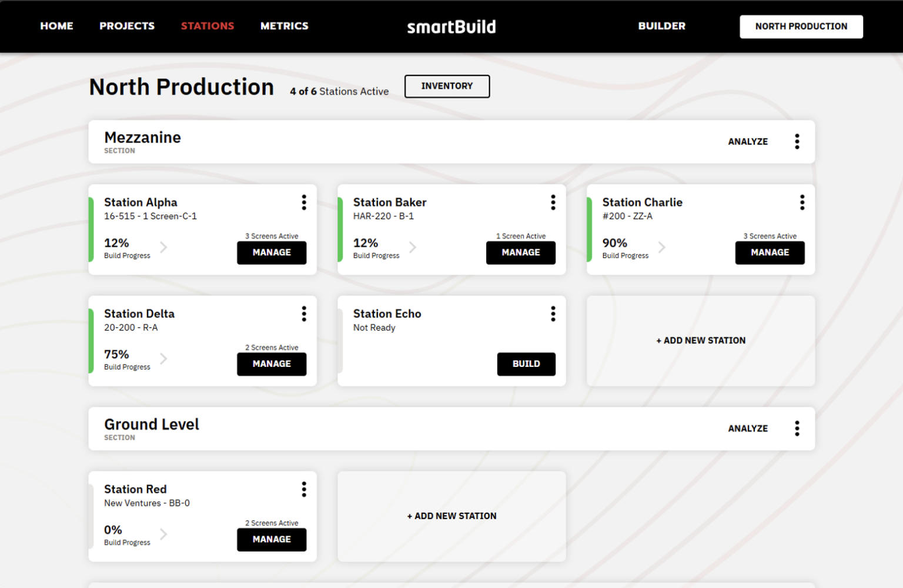
Task: Open Station Red's kebab menu icon
Action: coord(304,489)
